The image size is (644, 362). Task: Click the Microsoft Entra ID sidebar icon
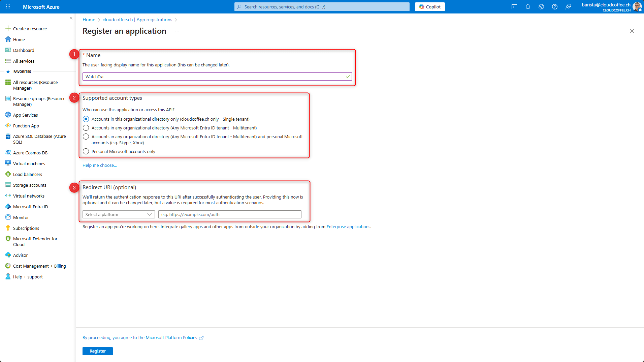click(x=8, y=207)
